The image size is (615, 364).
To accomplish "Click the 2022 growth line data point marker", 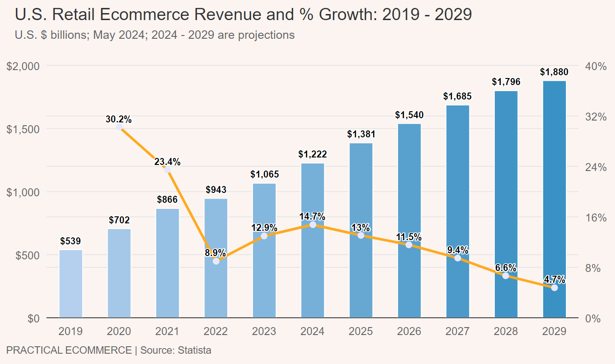I will 216,261.
